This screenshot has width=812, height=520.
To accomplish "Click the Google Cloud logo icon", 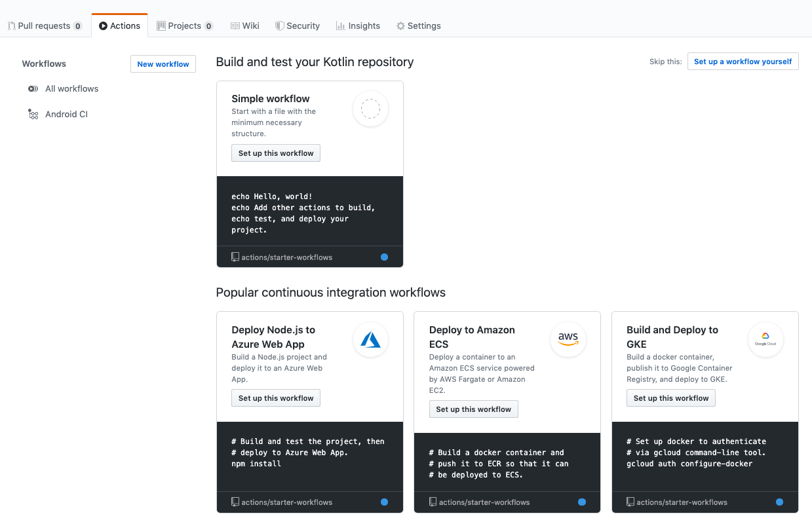I will [x=765, y=339].
